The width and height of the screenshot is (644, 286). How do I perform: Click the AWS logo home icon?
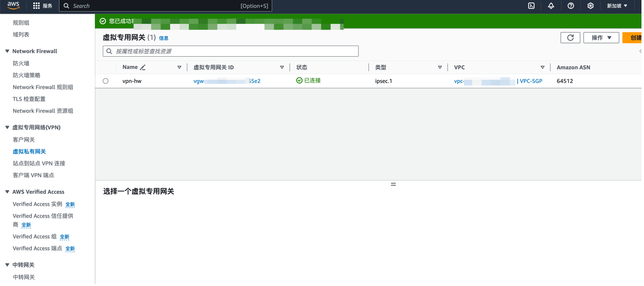point(13,6)
